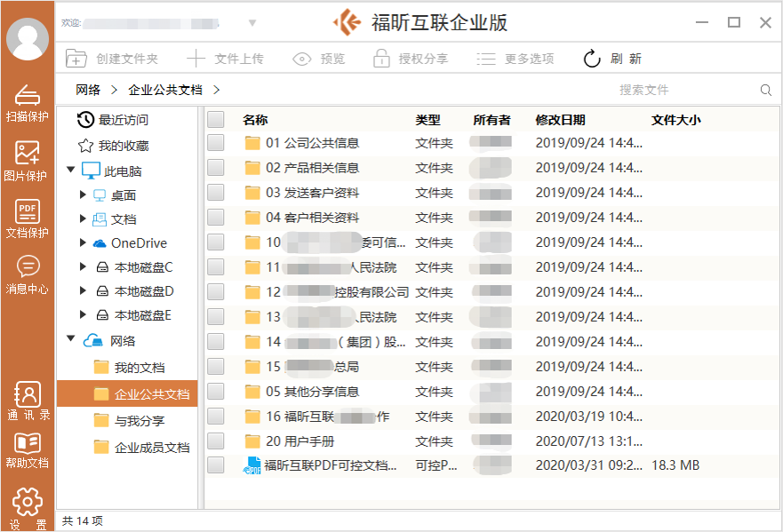Select 企业公共文档 in the tree
The image size is (783, 532).
coord(127,393)
